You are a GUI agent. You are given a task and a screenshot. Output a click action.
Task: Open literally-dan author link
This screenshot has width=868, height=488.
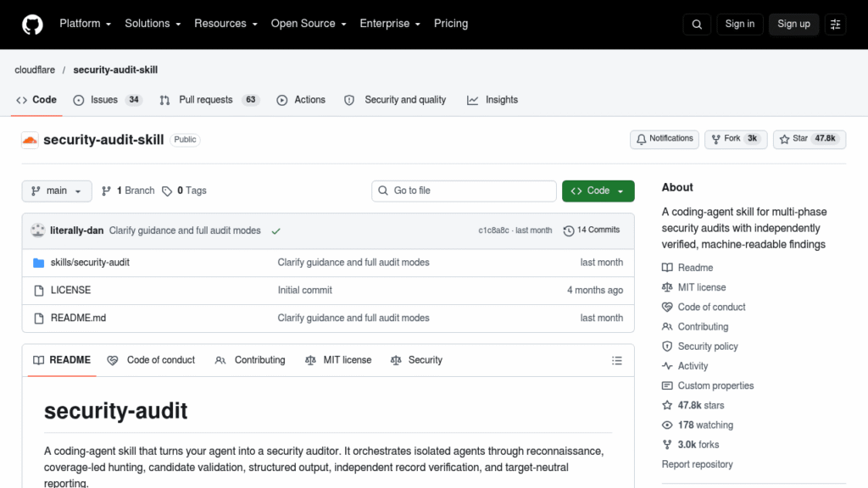pos(77,230)
